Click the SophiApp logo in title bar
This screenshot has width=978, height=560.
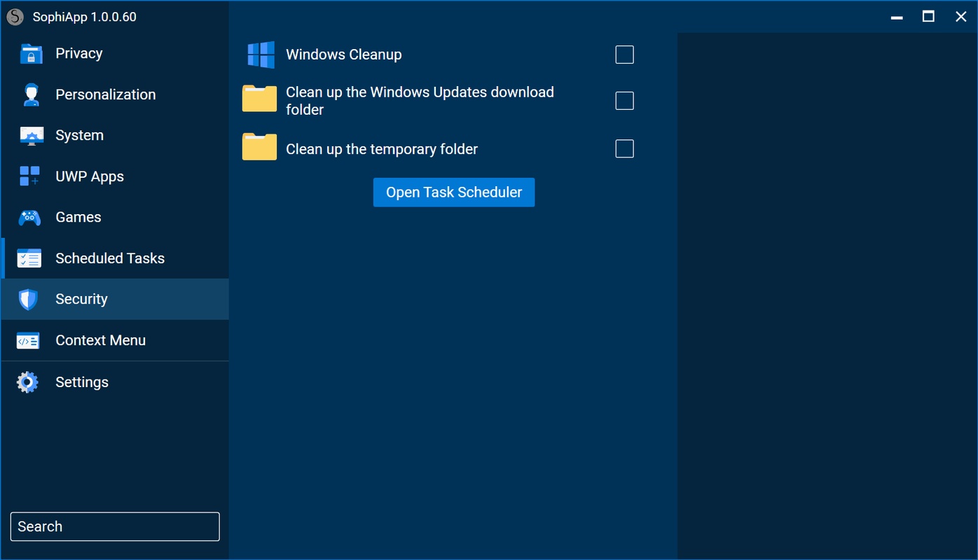click(x=15, y=17)
